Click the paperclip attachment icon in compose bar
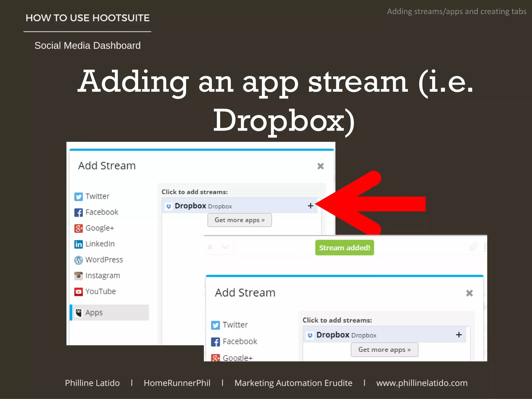 (x=473, y=247)
